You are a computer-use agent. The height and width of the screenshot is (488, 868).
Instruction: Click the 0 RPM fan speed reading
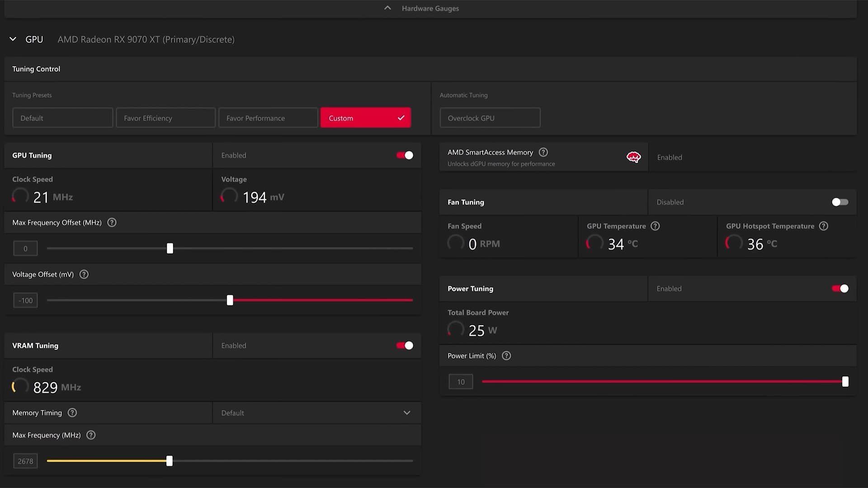tap(484, 244)
